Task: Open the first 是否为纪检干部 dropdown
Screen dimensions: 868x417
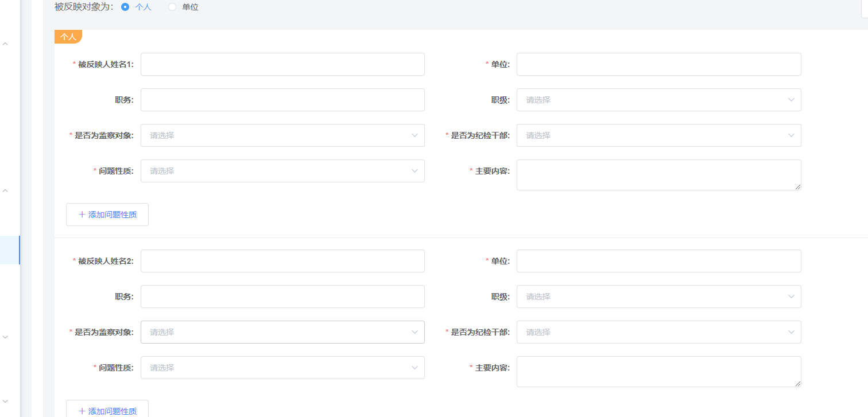Action: 658,135
